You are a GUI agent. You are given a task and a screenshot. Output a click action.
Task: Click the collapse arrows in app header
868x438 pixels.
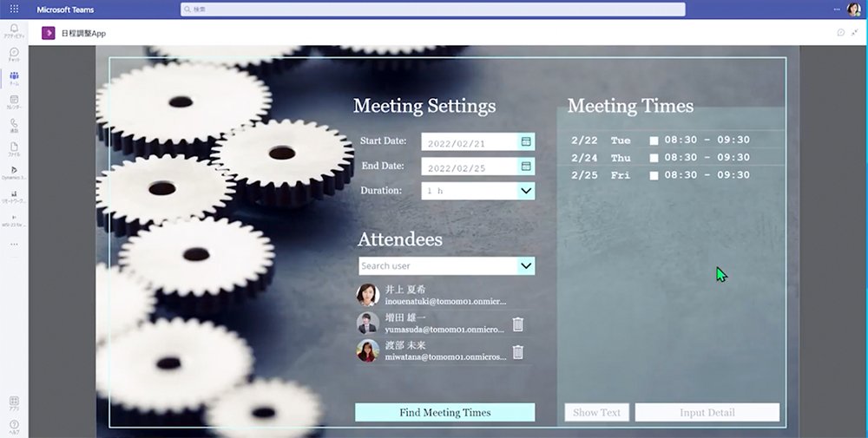(855, 33)
